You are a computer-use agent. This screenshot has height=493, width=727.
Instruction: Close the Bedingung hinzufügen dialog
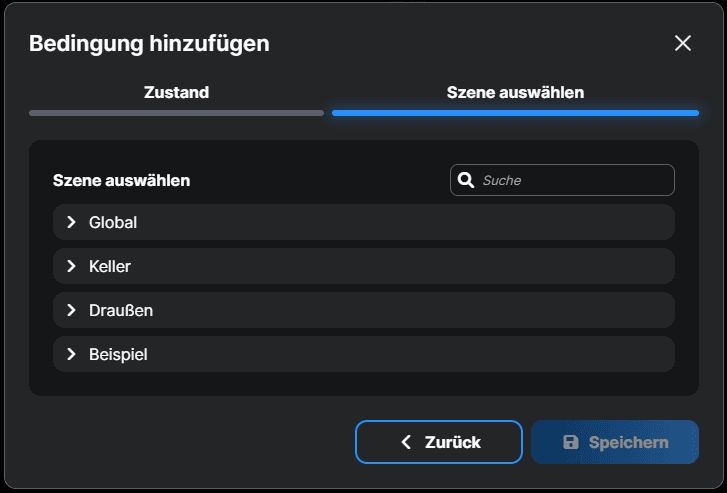click(683, 43)
